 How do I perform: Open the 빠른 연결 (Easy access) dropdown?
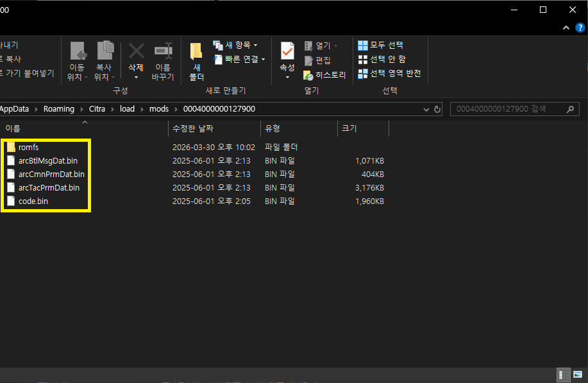tap(239, 59)
